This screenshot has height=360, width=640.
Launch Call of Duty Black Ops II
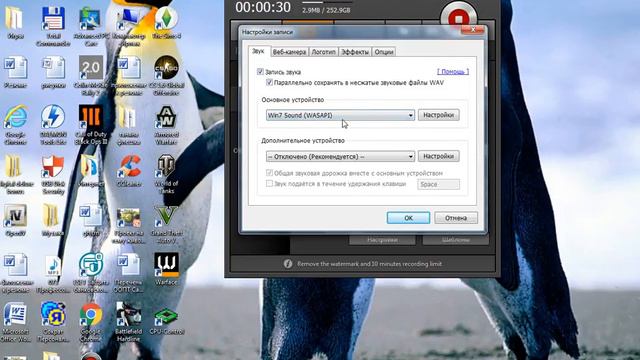point(91,124)
